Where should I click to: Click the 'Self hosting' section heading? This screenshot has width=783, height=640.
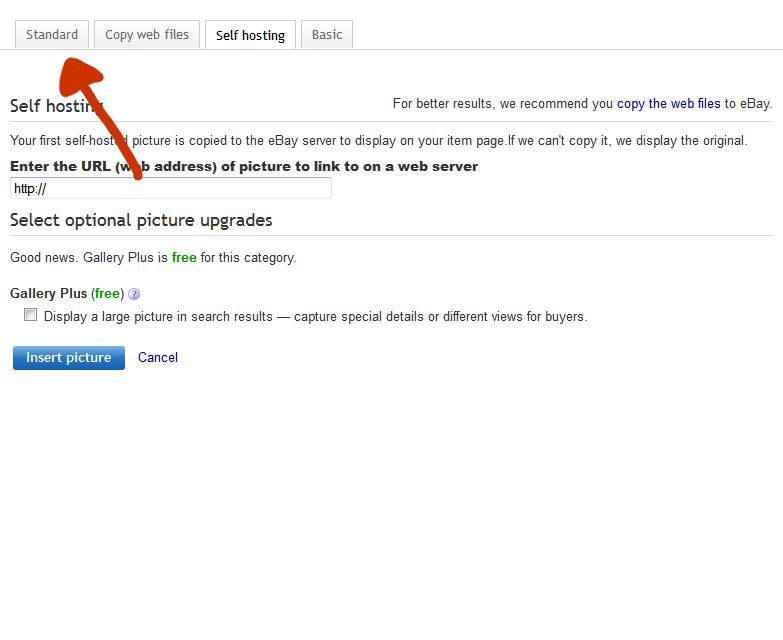point(55,106)
